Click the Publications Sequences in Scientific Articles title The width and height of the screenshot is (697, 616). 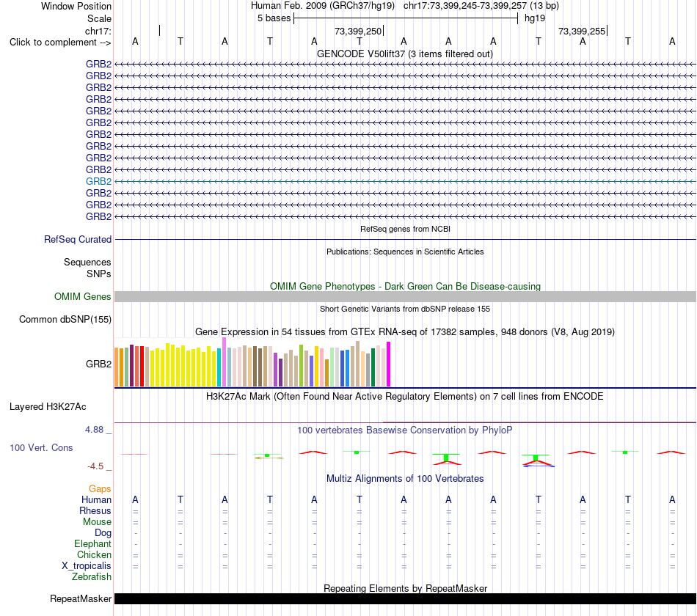[405, 252]
